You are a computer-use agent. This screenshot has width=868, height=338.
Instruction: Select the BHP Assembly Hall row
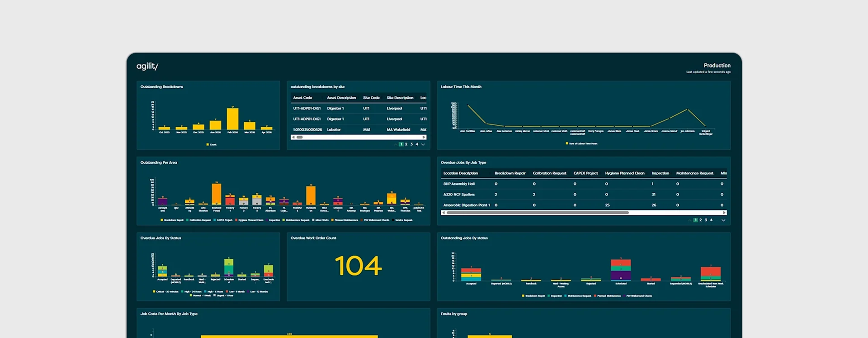click(584, 184)
